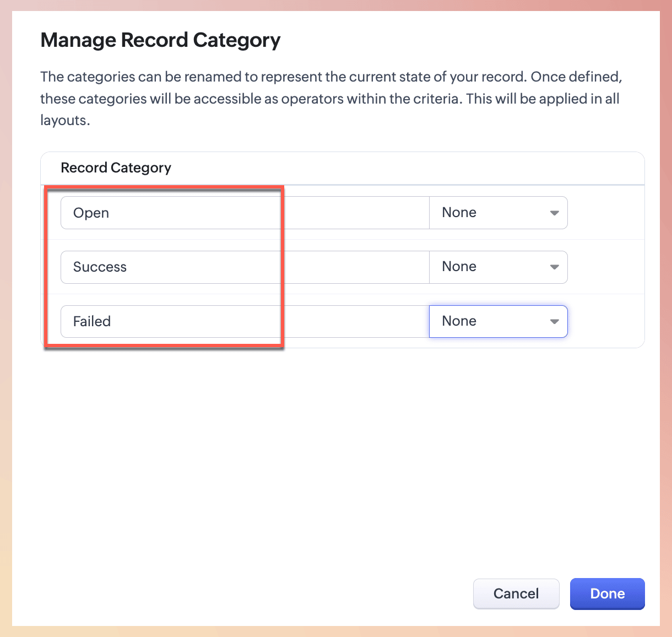Click the arrow icon in the Open row dropdown
Image resolution: width=672 pixels, height=637 pixels.
click(554, 213)
